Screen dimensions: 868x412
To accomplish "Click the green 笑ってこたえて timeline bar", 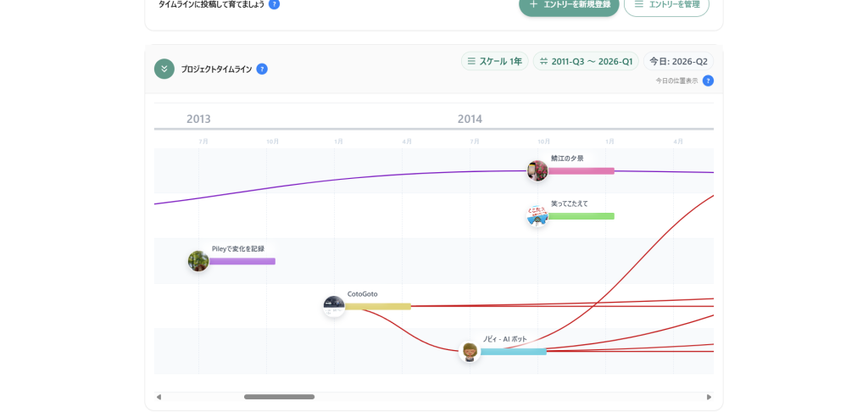I will 581,216.
